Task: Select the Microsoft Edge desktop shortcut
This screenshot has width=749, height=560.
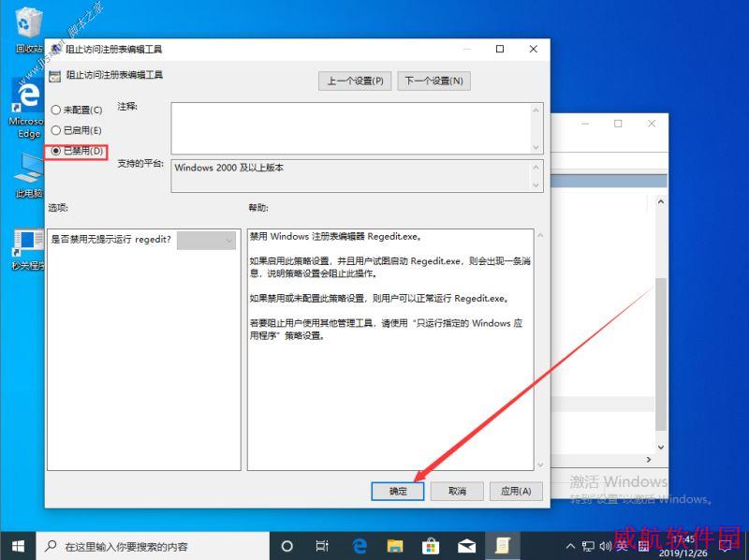Action: (x=27, y=109)
